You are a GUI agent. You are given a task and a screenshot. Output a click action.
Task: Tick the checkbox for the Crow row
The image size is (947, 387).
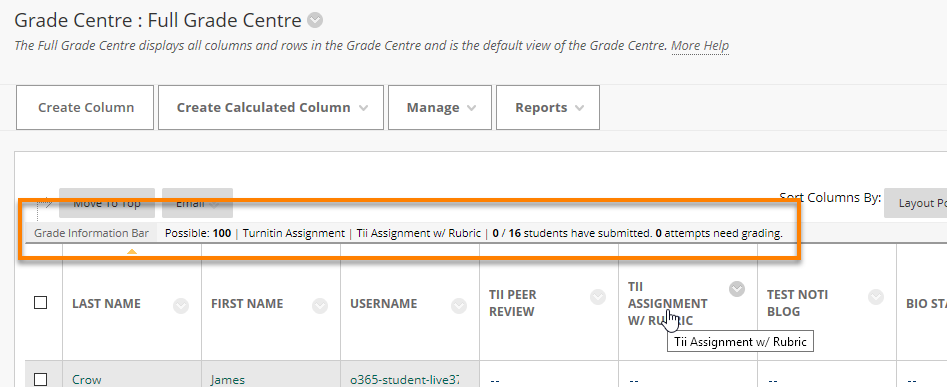coord(40,380)
